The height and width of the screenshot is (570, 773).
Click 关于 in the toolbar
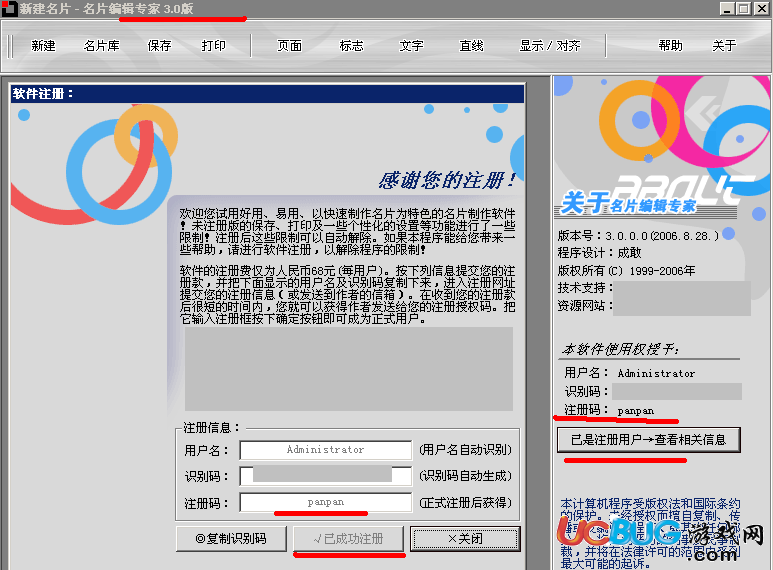click(724, 46)
